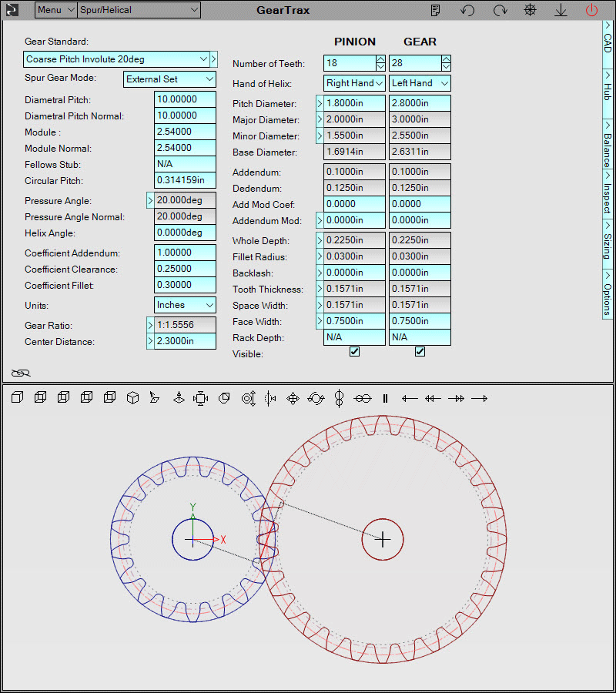
Task: Click the single right arrow step icon
Action: (479, 399)
